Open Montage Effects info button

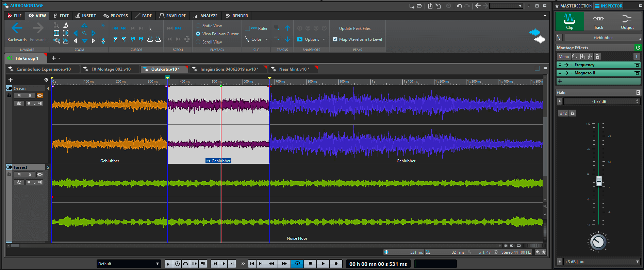point(637,57)
